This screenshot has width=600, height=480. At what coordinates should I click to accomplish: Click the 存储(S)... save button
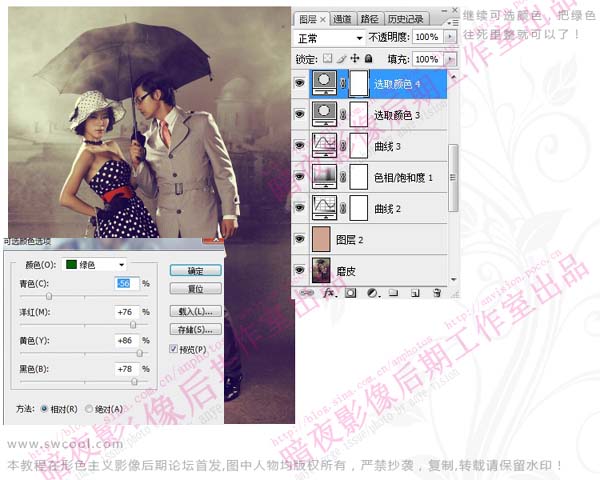[x=195, y=329]
